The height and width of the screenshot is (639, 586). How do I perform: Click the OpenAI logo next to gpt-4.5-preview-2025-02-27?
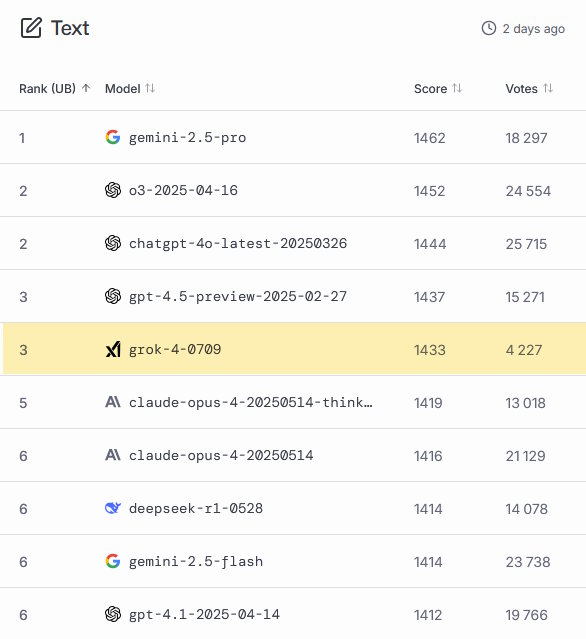[113, 296]
